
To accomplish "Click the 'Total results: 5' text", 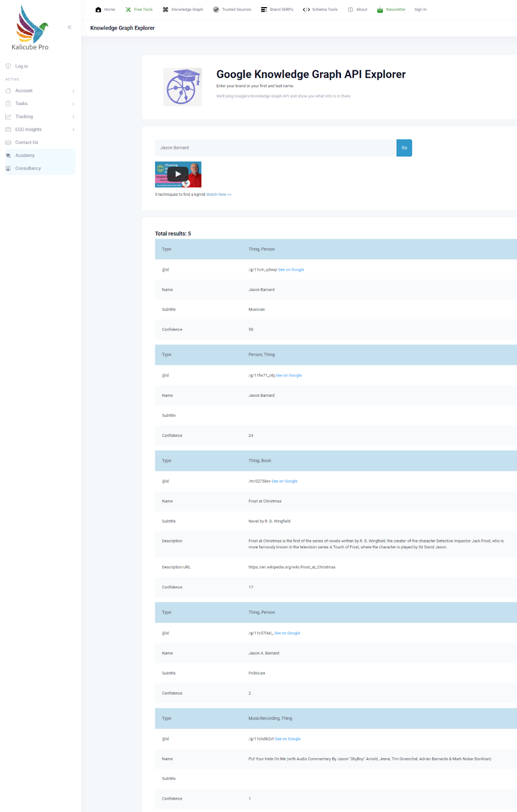I will pyautogui.click(x=173, y=233).
